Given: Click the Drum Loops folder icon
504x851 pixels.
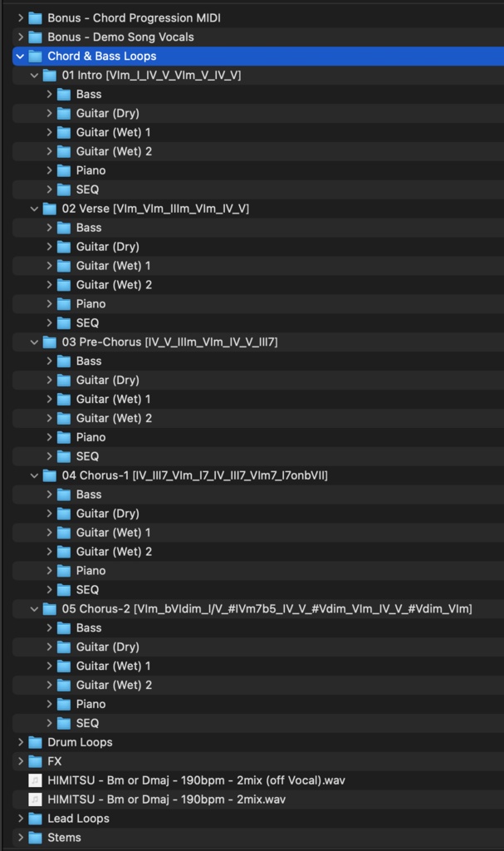Looking at the screenshot, I should (35, 742).
